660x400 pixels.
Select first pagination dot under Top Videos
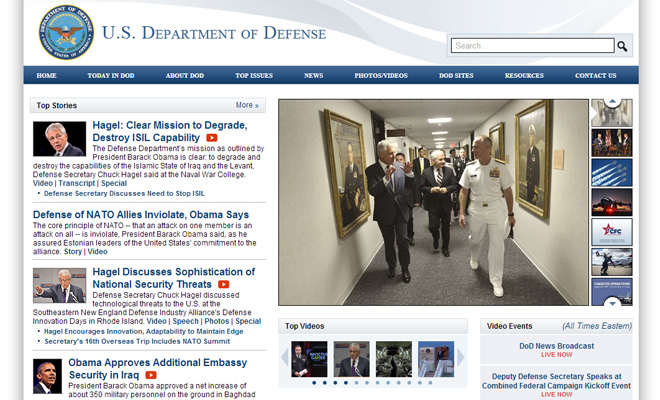click(x=314, y=383)
